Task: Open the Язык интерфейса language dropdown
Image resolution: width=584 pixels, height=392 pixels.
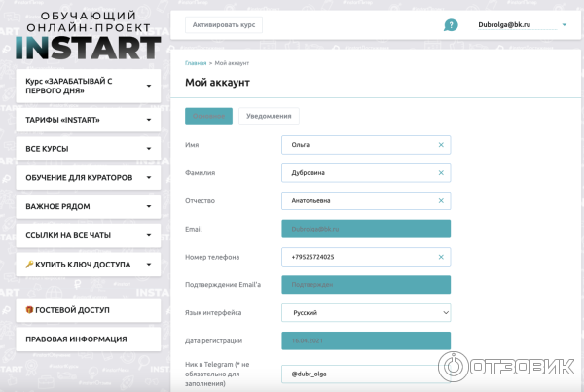Action: click(365, 313)
